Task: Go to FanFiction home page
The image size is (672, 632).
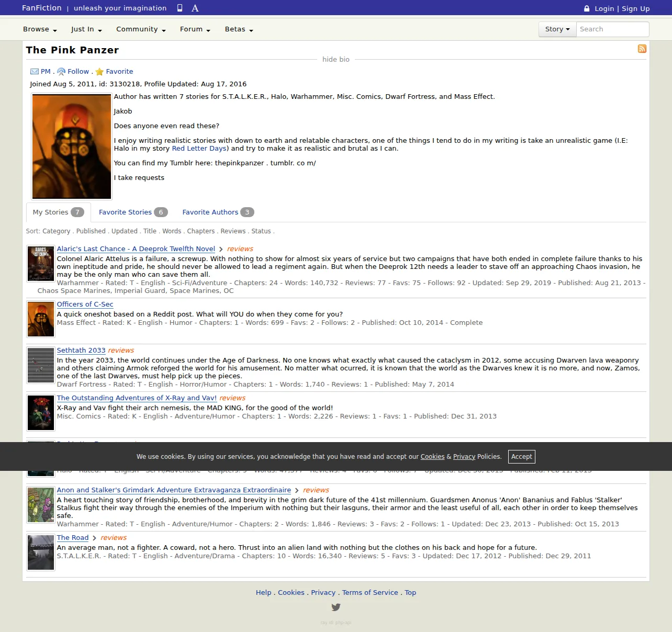Action: coord(42,8)
